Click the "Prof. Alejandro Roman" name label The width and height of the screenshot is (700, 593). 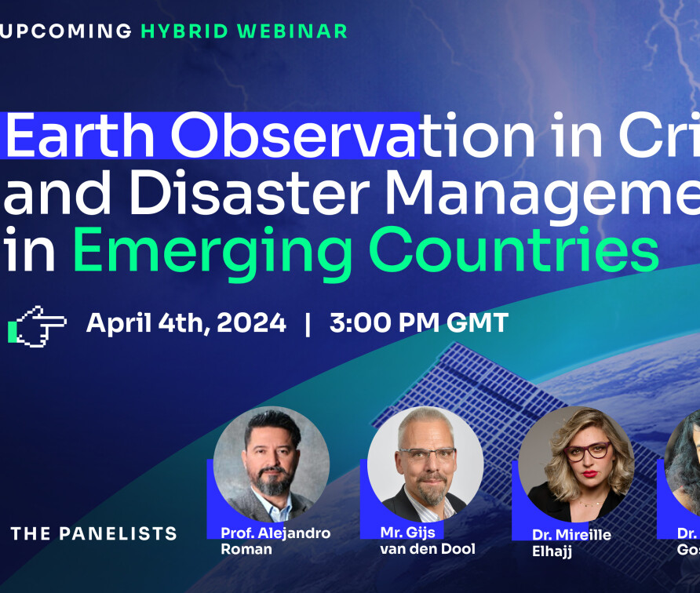tap(275, 540)
